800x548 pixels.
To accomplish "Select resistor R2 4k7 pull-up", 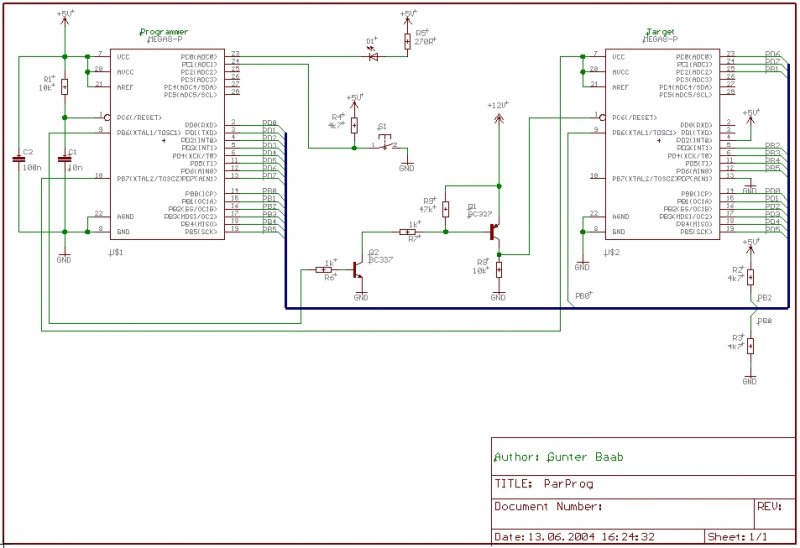I will coord(751,277).
